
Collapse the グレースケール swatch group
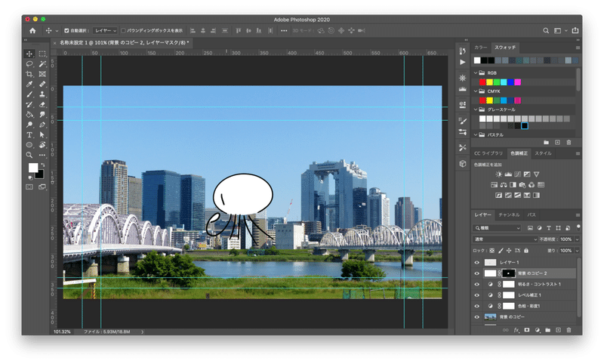click(x=476, y=110)
